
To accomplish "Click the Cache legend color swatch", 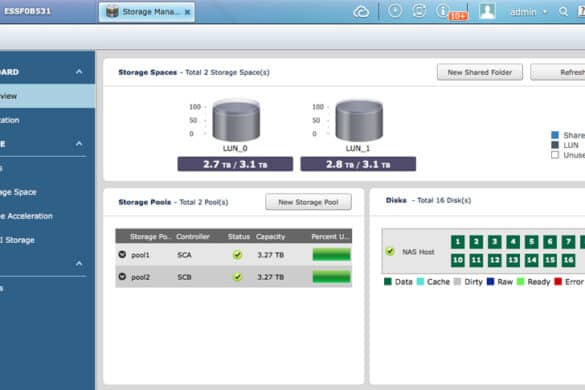I will coord(420,281).
